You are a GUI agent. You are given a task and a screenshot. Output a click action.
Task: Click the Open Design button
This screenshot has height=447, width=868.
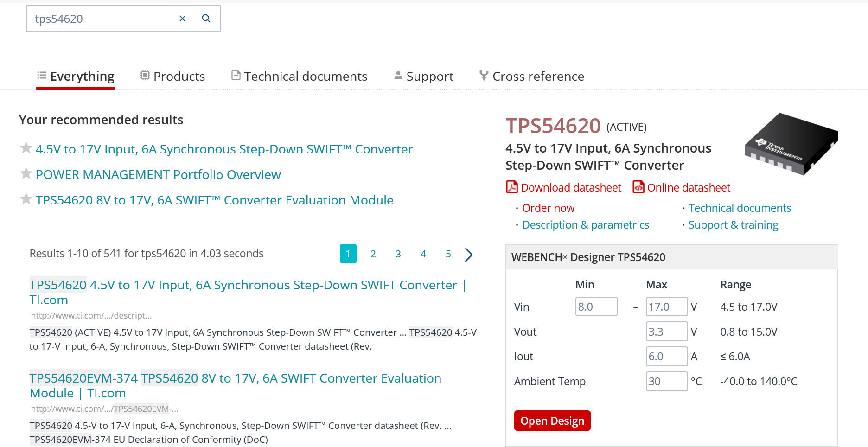552,421
